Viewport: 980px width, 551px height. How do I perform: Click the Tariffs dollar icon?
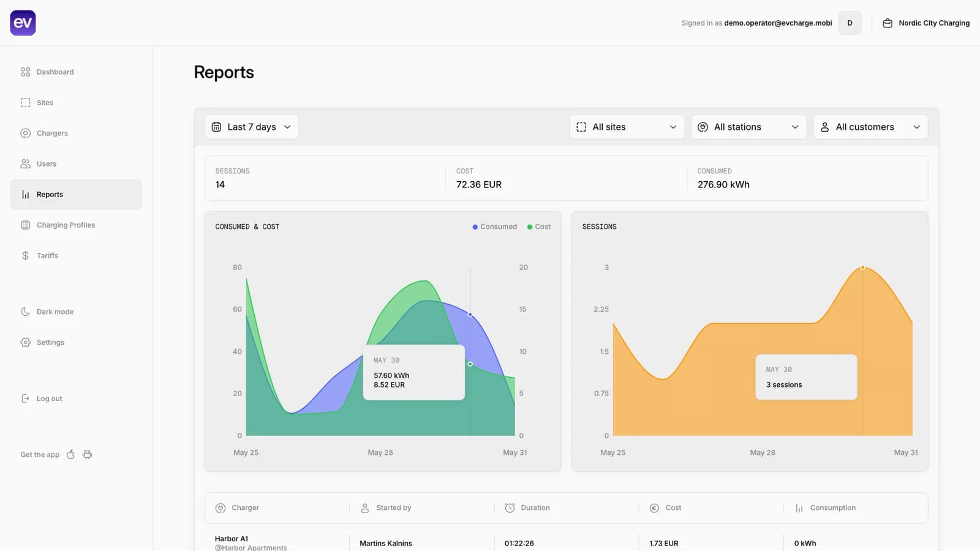pos(25,255)
